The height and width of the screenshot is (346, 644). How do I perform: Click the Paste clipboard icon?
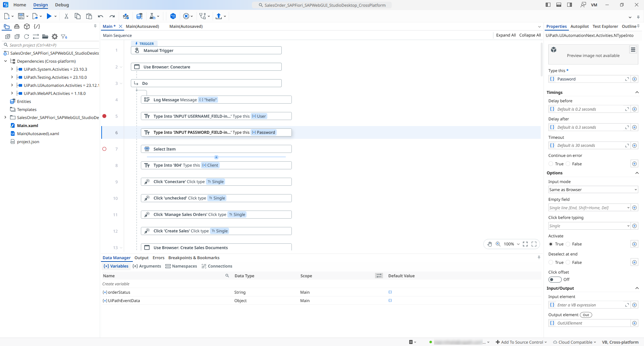tap(89, 16)
